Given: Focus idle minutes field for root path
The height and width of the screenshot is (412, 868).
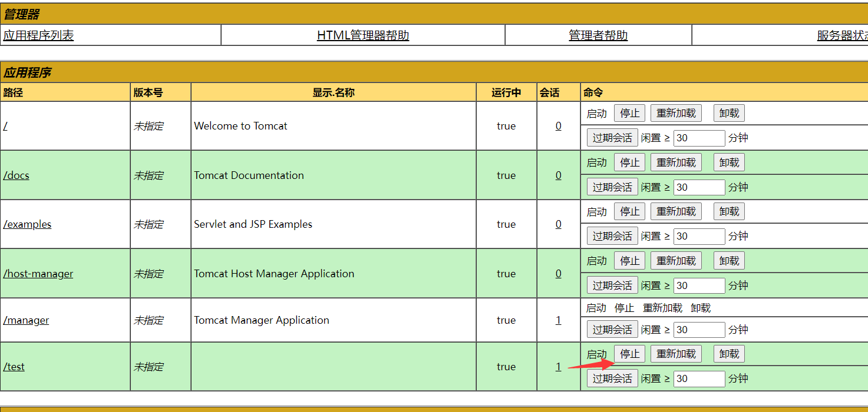Looking at the screenshot, I should click(x=699, y=138).
